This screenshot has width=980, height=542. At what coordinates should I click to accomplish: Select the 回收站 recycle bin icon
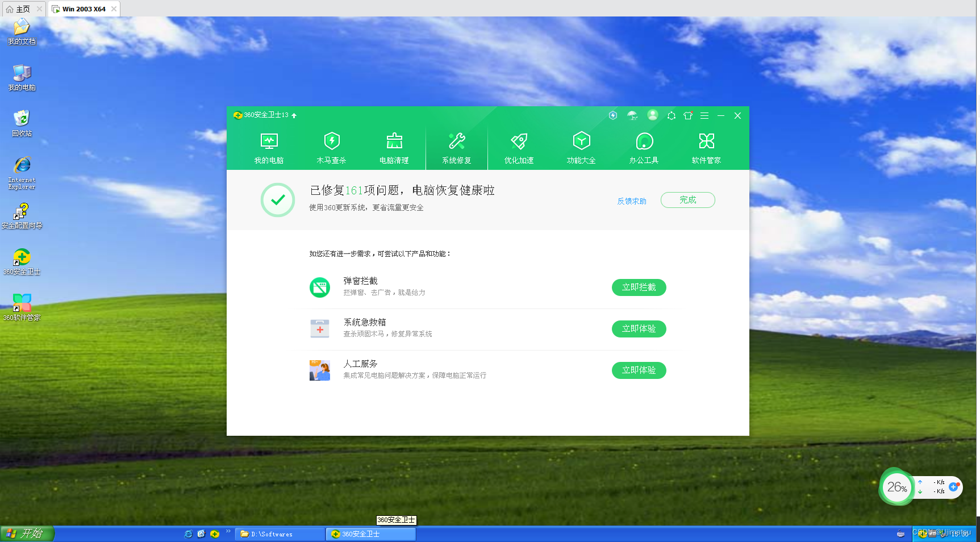22,123
